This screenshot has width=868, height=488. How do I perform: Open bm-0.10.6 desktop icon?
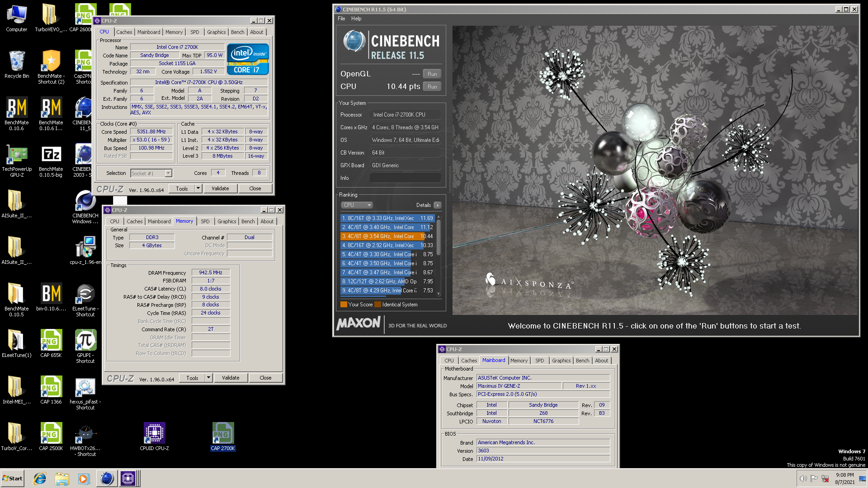click(x=51, y=297)
